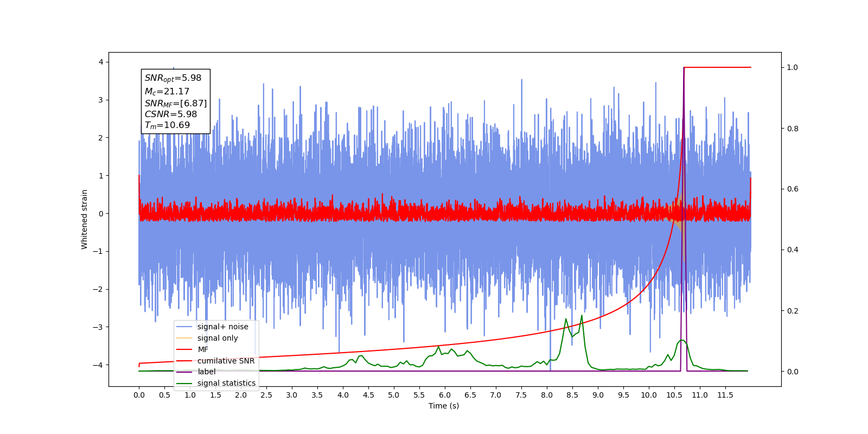Click the 0.0 tick on the time axis
This screenshot has height=434, width=868.
139,395
